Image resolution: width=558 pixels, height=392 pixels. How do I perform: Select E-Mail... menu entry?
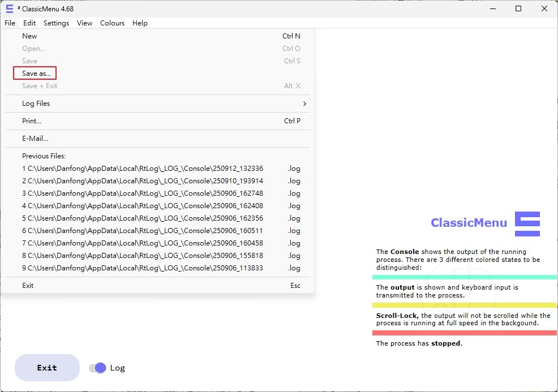click(x=35, y=139)
